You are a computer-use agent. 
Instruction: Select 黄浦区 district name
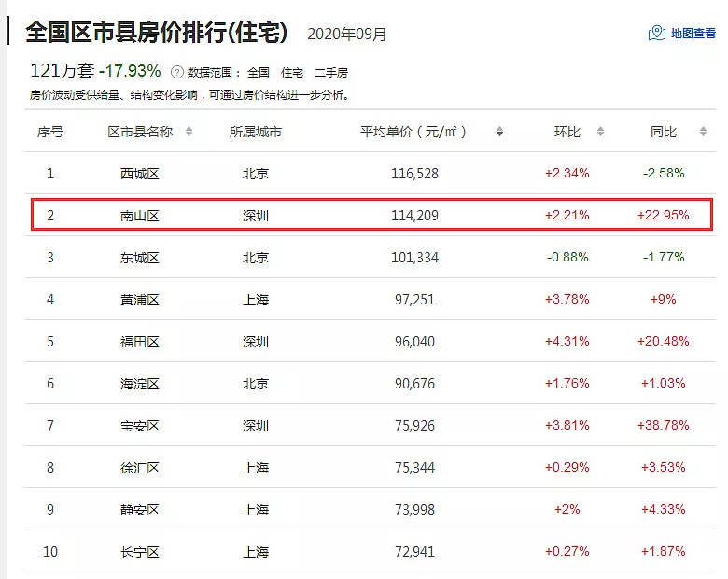[140, 300]
